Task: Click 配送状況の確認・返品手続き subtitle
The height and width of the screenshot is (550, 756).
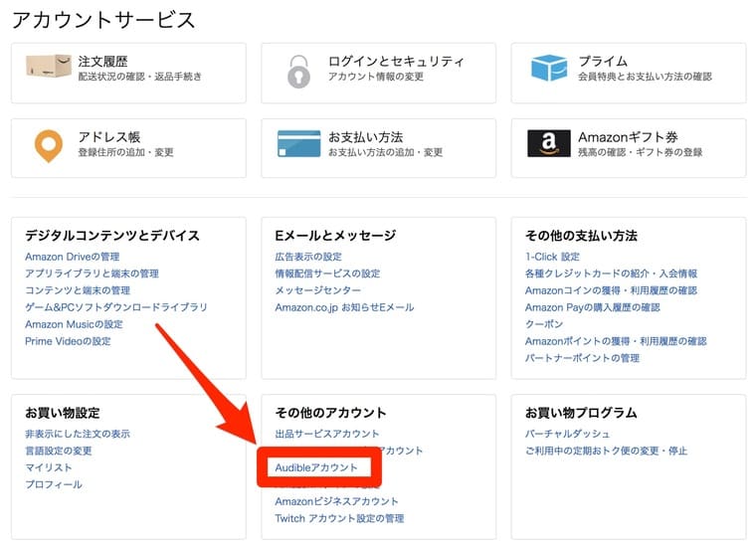Action: (140, 77)
